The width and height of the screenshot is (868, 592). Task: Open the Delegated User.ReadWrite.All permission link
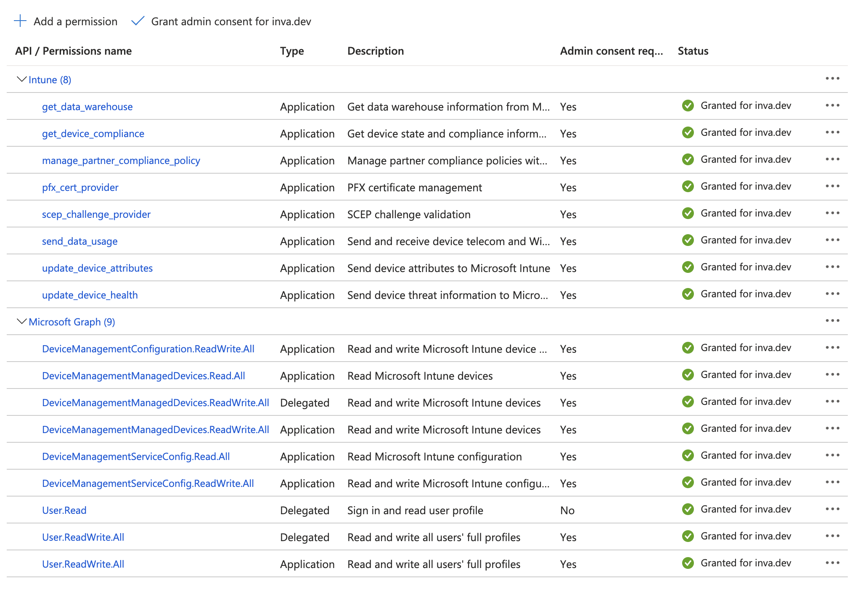click(x=83, y=537)
